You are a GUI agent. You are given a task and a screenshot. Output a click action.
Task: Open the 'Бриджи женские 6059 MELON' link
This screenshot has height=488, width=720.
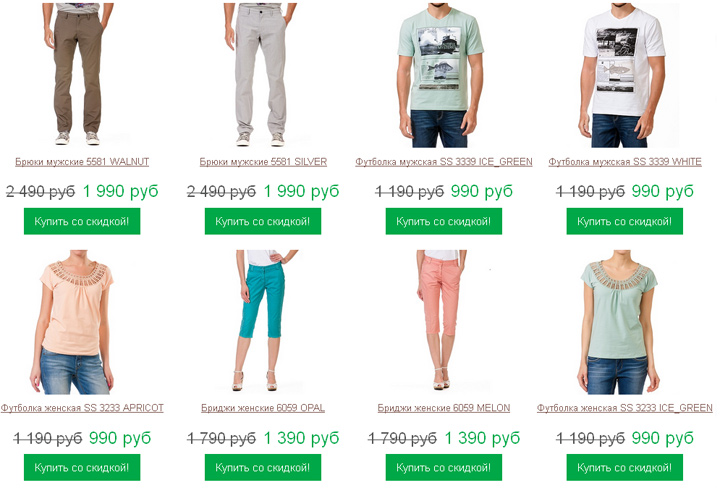pos(444,408)
